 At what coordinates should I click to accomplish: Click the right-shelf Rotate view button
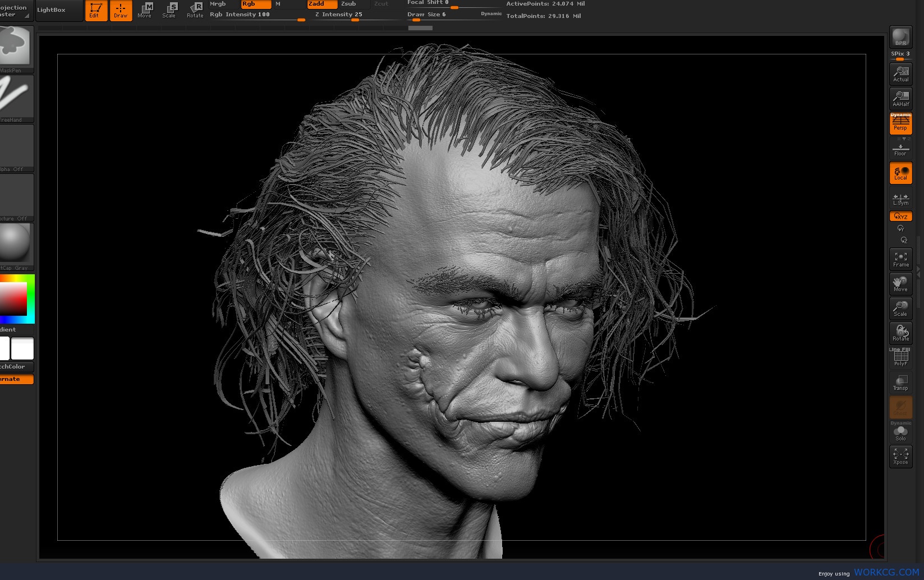click(x=900, y=333)
